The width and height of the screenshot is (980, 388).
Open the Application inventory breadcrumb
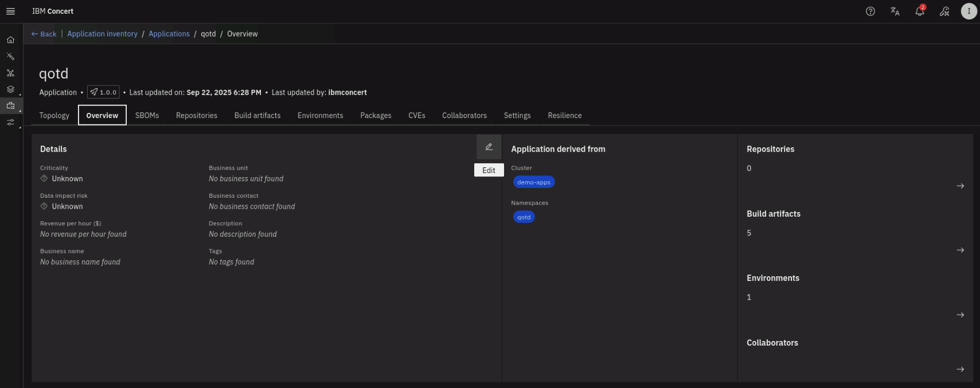pos(102,34)
